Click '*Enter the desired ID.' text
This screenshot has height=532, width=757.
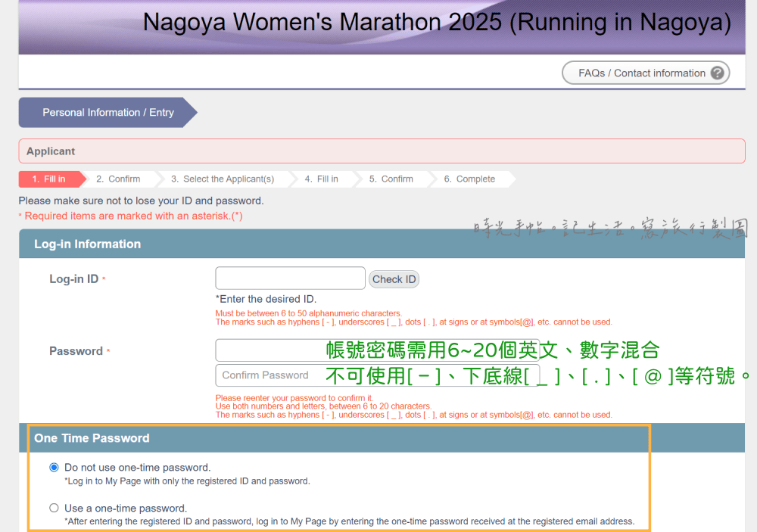pos(266,300)
